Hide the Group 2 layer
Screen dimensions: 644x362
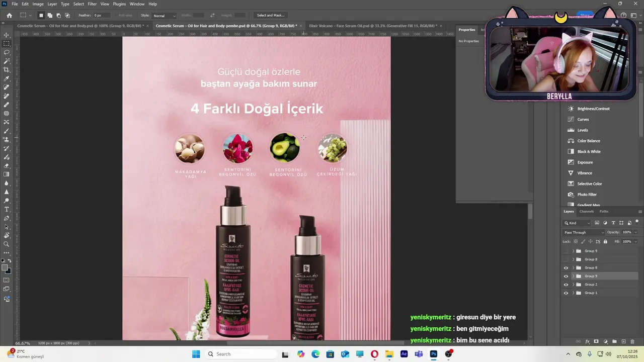coord(566,285)
